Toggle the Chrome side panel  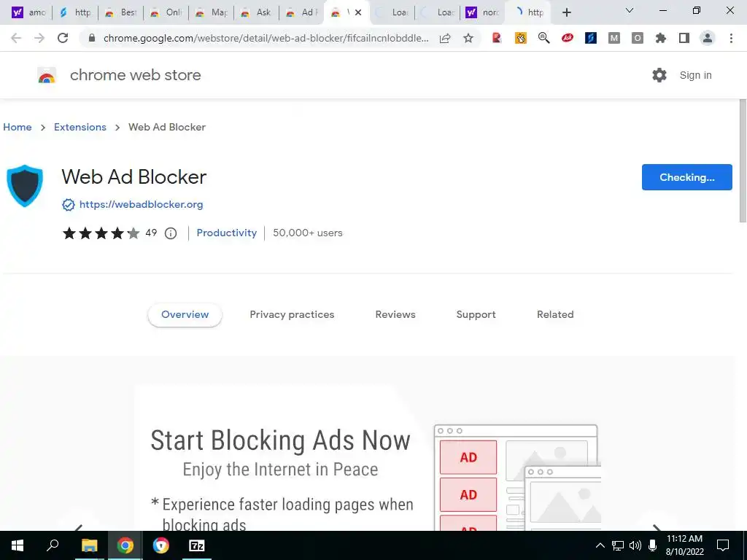pyautogui.click(x=684, y=38)
